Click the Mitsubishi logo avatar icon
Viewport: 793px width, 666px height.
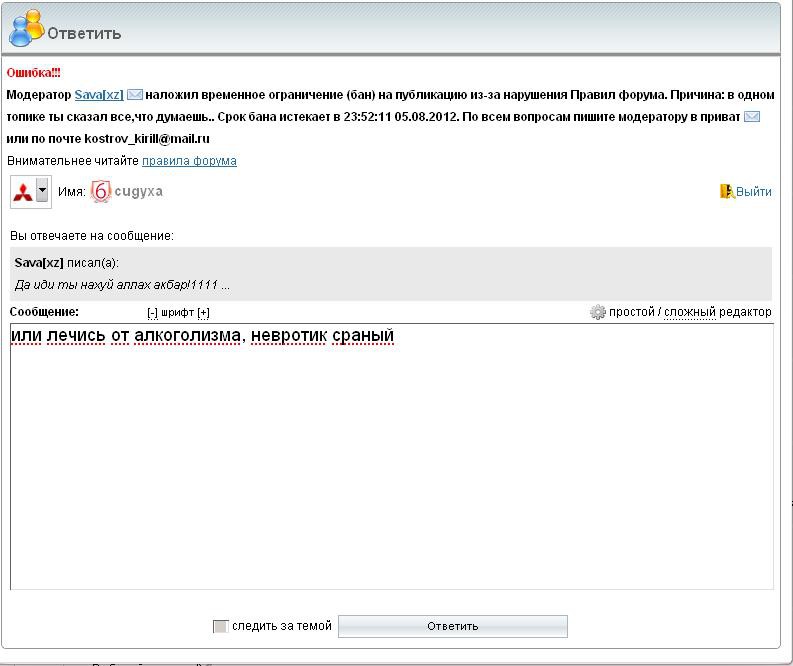(23, 191)
